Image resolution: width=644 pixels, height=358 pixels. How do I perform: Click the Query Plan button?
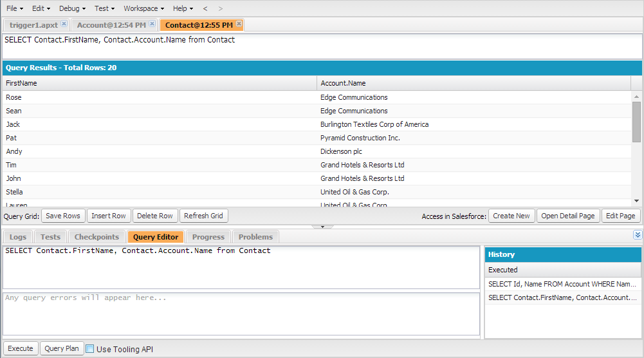(62, 348)
